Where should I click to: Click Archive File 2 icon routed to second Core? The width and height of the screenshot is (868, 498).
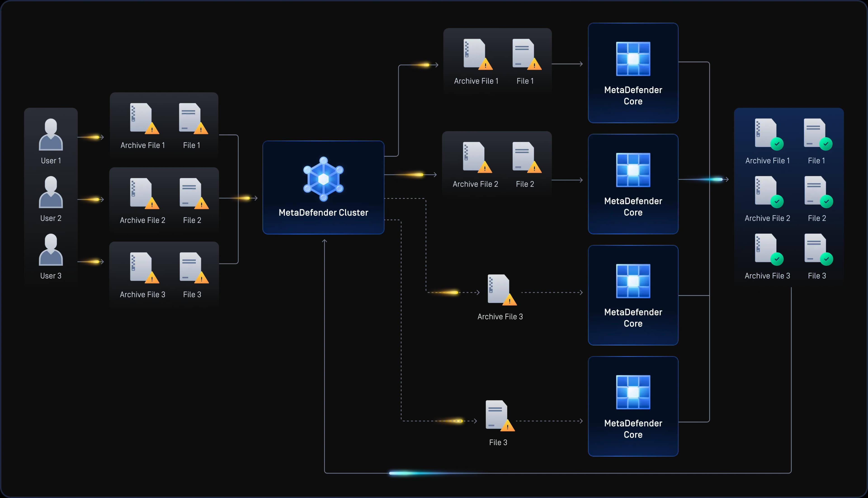[x=477, y=157]
